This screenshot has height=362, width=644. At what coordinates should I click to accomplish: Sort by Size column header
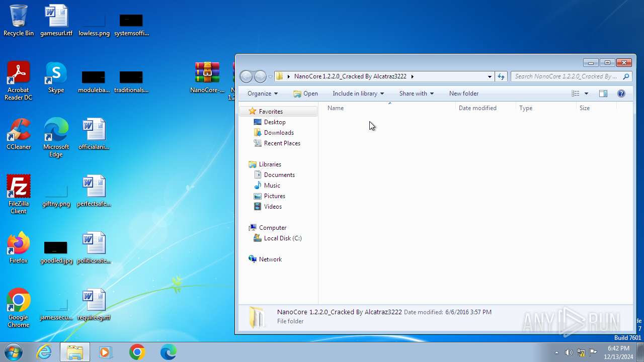pos(596,108)
